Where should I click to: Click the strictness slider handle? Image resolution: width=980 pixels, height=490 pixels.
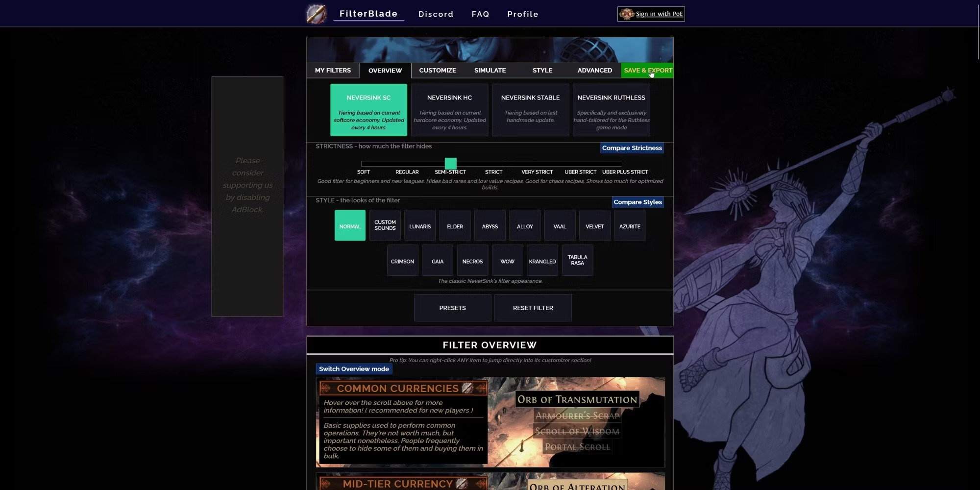pyautogui.click(x=450, y=163)
